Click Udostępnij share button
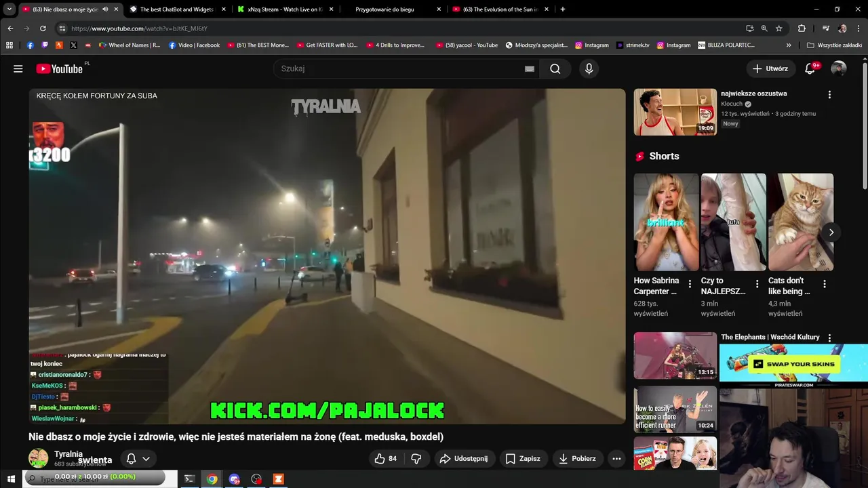 tap(464, 459)
